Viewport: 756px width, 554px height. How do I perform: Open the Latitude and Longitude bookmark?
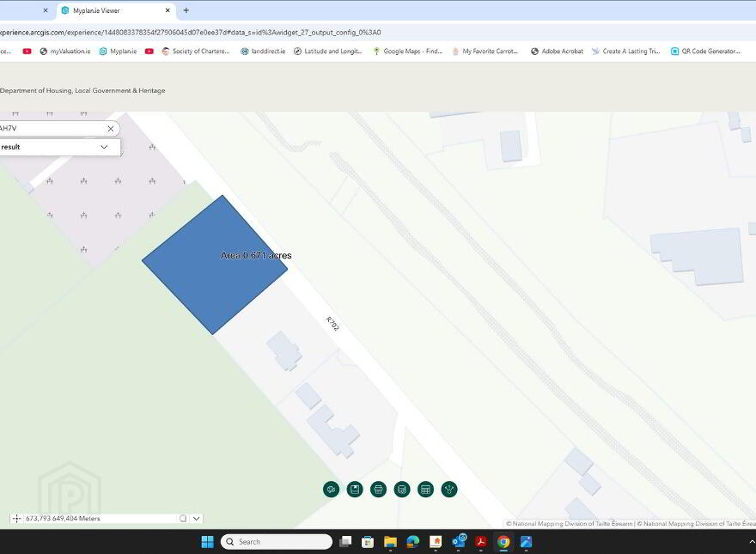[x=328, y=52]
